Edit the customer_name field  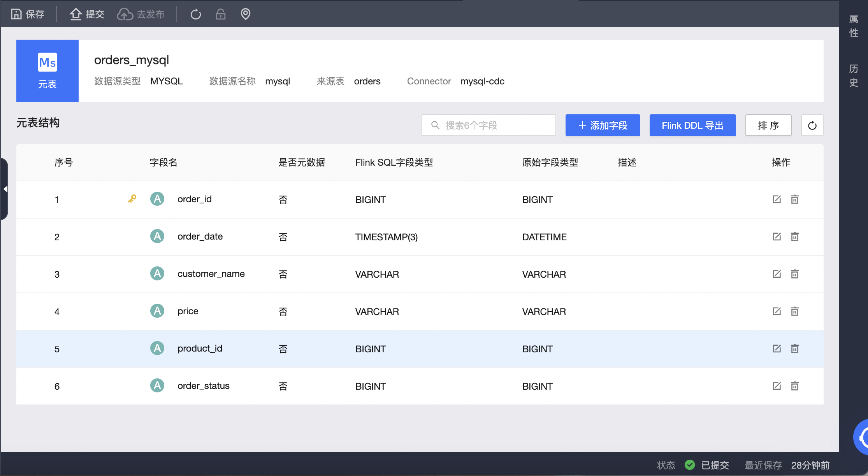[x=777, y=274]
